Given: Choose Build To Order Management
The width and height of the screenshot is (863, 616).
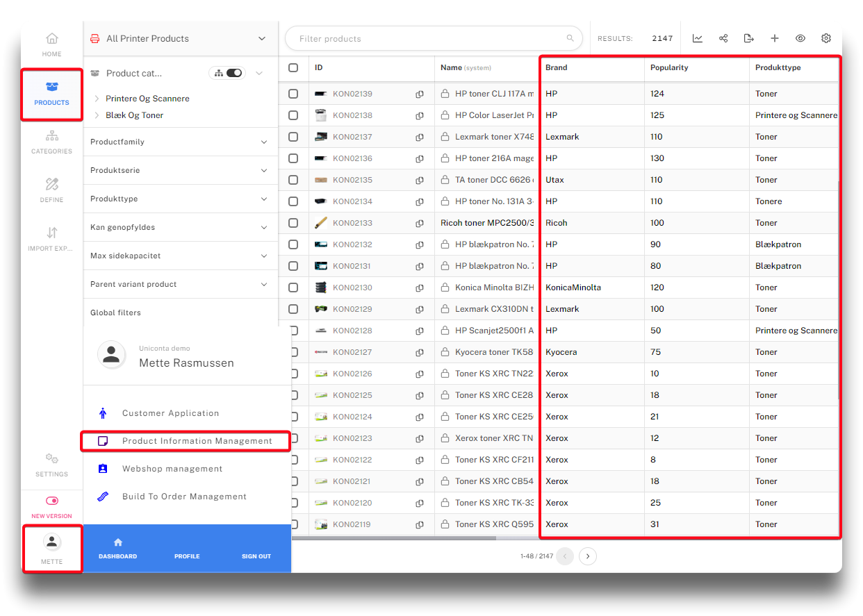Looking at the screenshot, I should (x=184, y=497).
